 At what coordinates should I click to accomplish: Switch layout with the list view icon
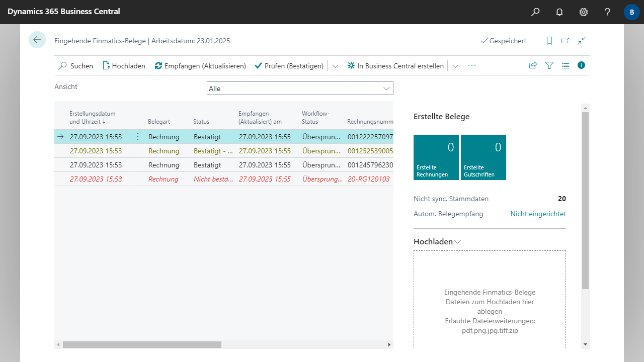coord(566,65)
